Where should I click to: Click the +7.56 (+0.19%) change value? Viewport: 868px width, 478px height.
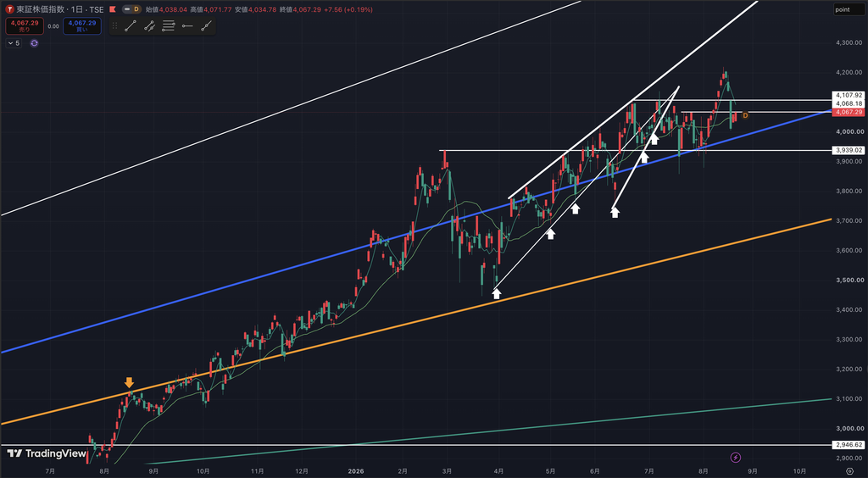(350, 9)
